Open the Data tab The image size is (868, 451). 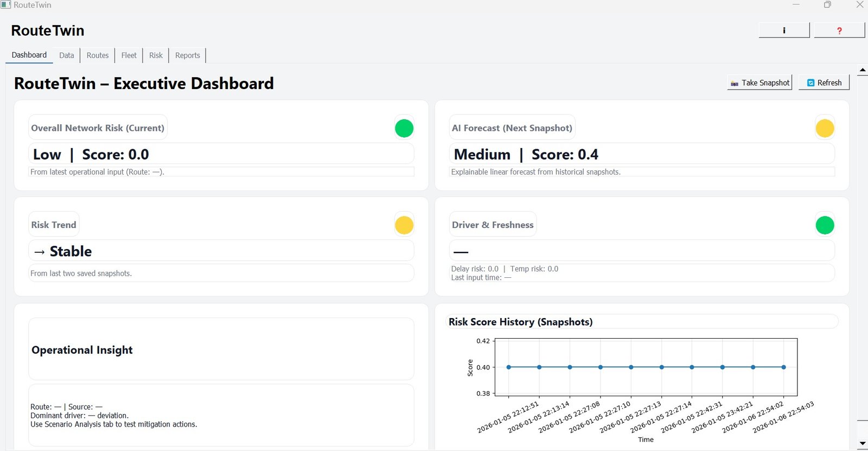pos(66,55)
